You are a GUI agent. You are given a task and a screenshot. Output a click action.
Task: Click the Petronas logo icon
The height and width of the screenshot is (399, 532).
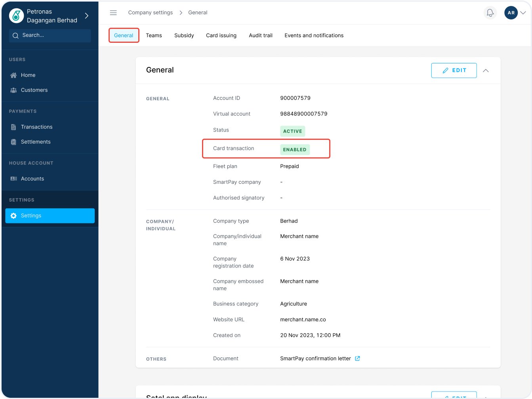[x=16, y=15]
